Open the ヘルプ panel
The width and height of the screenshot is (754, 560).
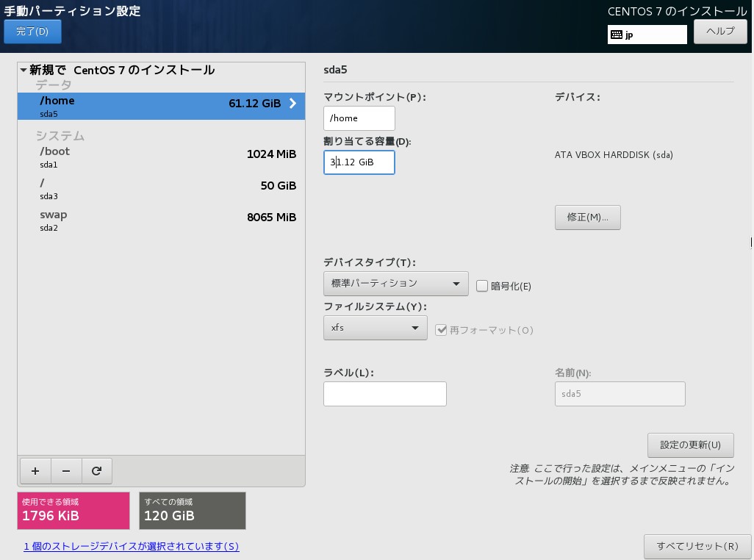719,32
